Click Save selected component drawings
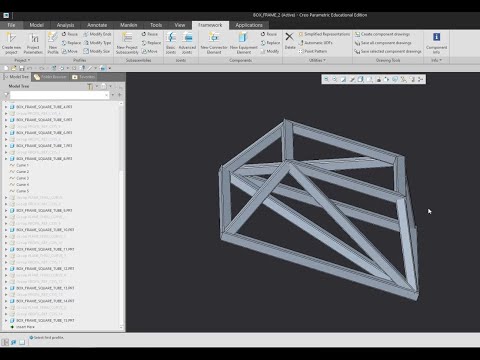Viewport: 480px width, 360px height. pyautogui.click(x=388, y=51)
